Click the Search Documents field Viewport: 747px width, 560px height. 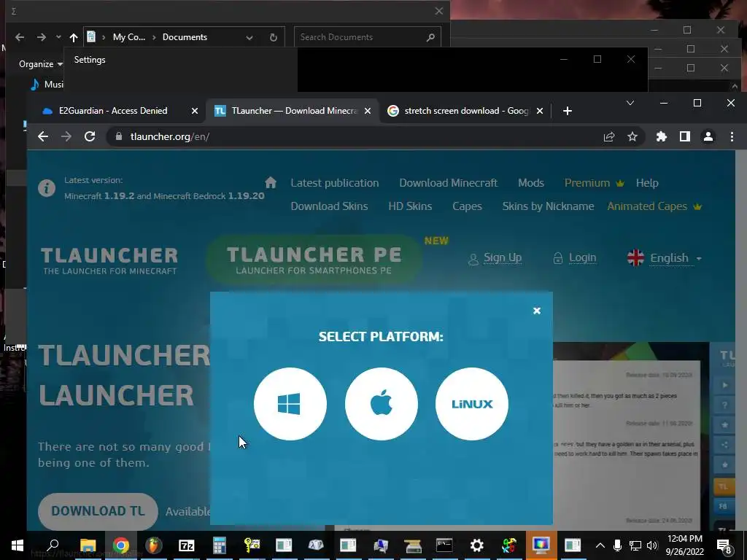(x=368, y=37)
